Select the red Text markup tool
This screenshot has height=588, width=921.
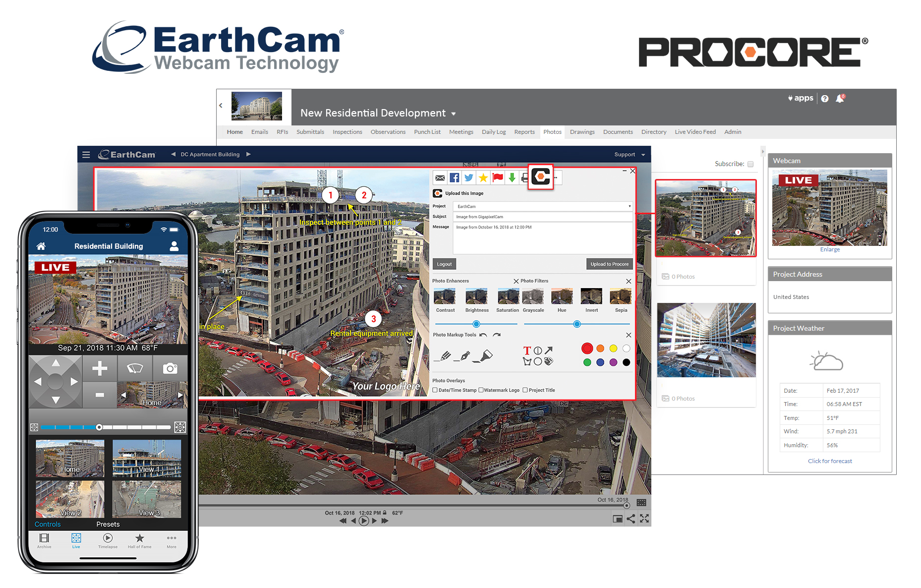(x=527, y=351)
